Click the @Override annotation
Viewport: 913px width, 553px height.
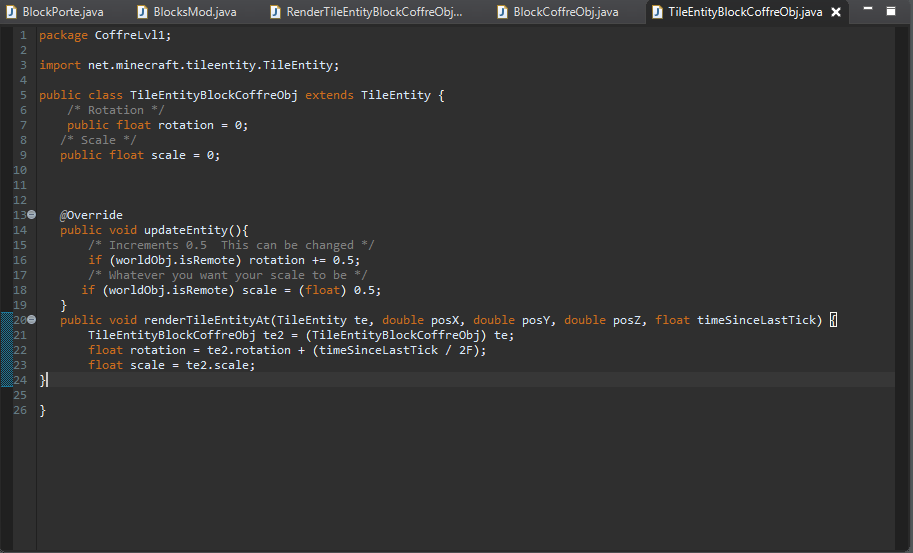pos(91,215)
